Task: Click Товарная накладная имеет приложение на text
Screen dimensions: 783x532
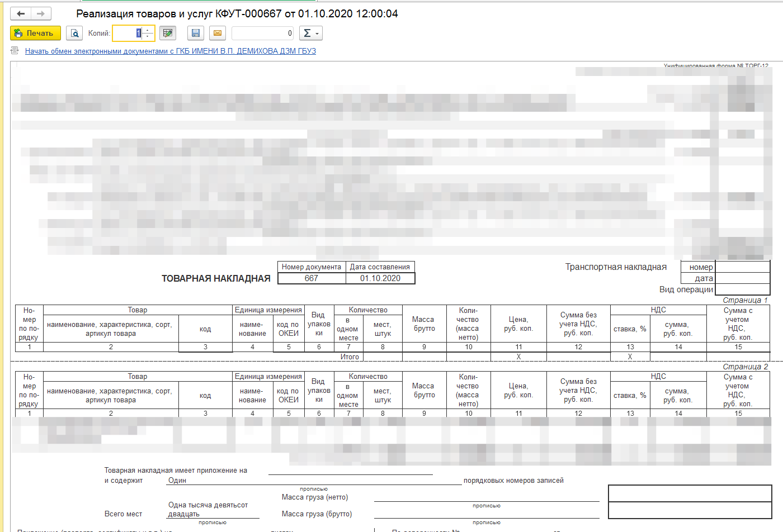Action: (176, 470)
